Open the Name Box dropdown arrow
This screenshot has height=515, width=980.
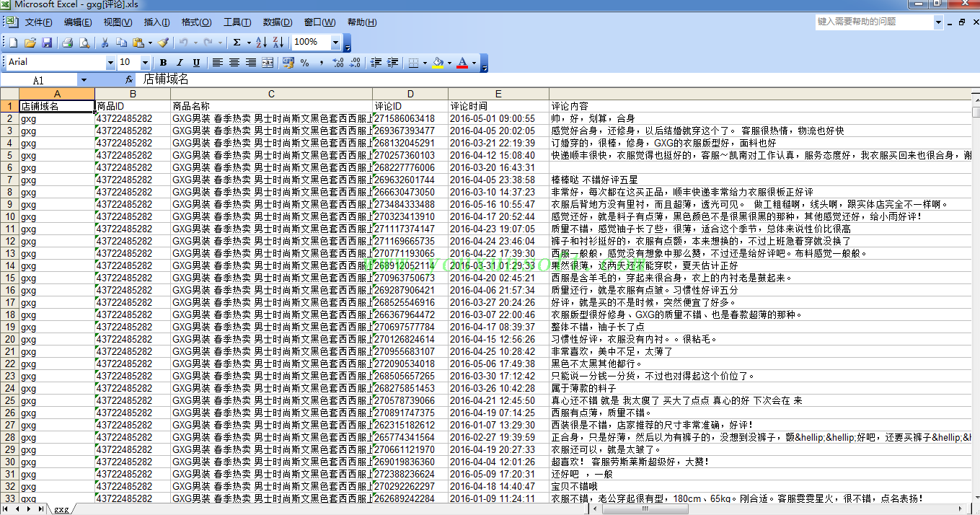(x=84, y=80)
